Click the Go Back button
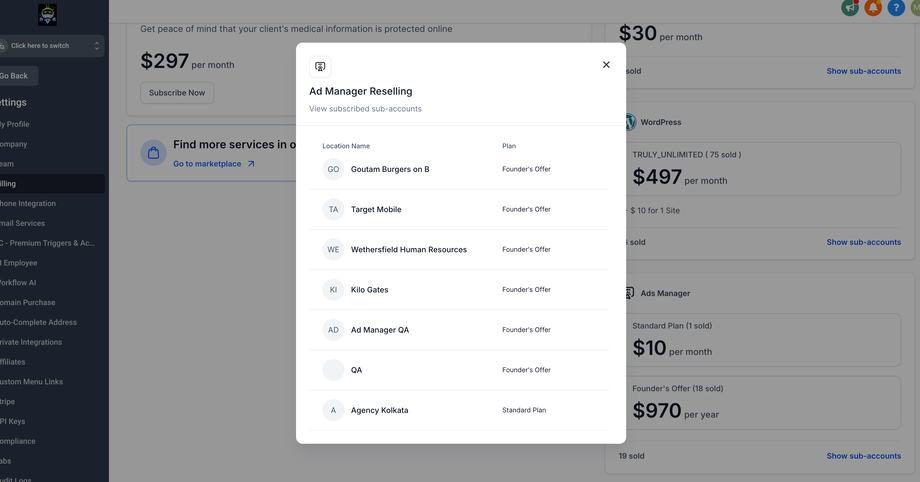The image size is (920, 482). tap(15, 76)
